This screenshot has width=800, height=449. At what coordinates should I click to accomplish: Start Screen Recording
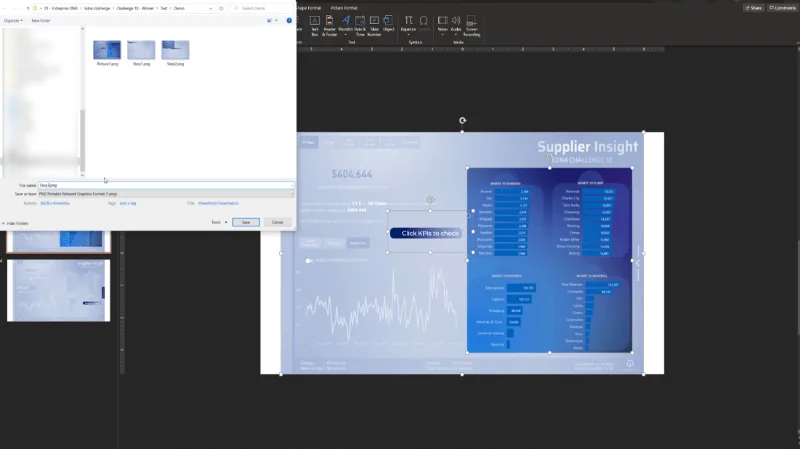tap(471, 26)
